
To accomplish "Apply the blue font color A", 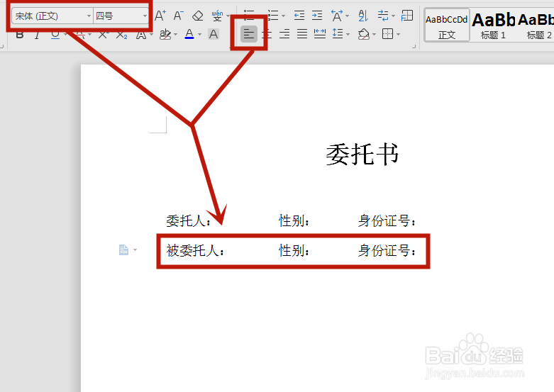I will coord(189,34).
